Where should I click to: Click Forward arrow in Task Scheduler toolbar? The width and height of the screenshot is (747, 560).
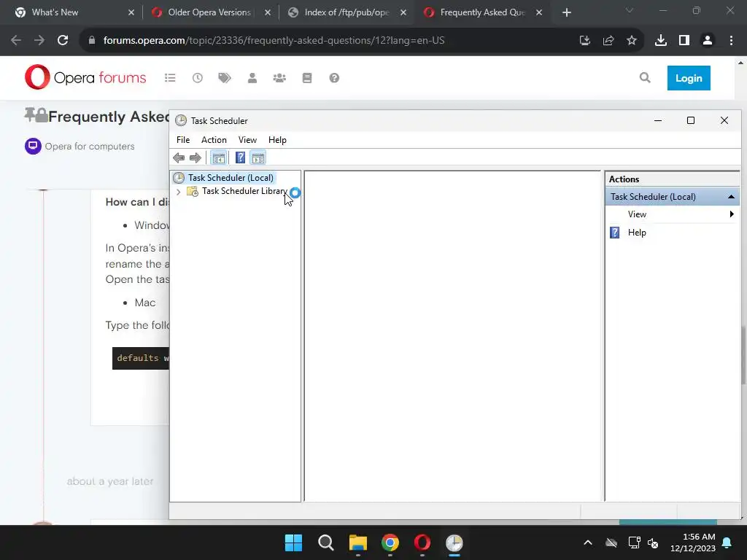point(196,157)
